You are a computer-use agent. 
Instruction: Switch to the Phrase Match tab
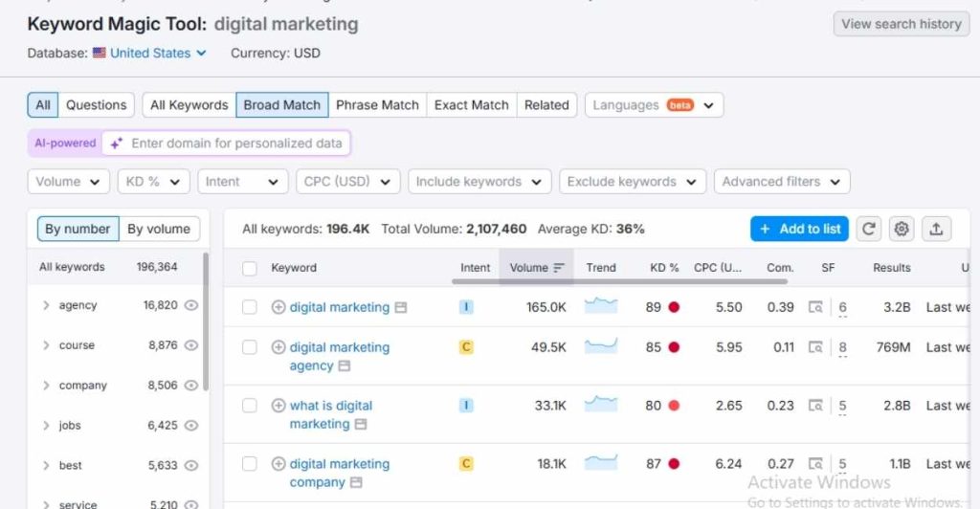click(x=377, y=105)
